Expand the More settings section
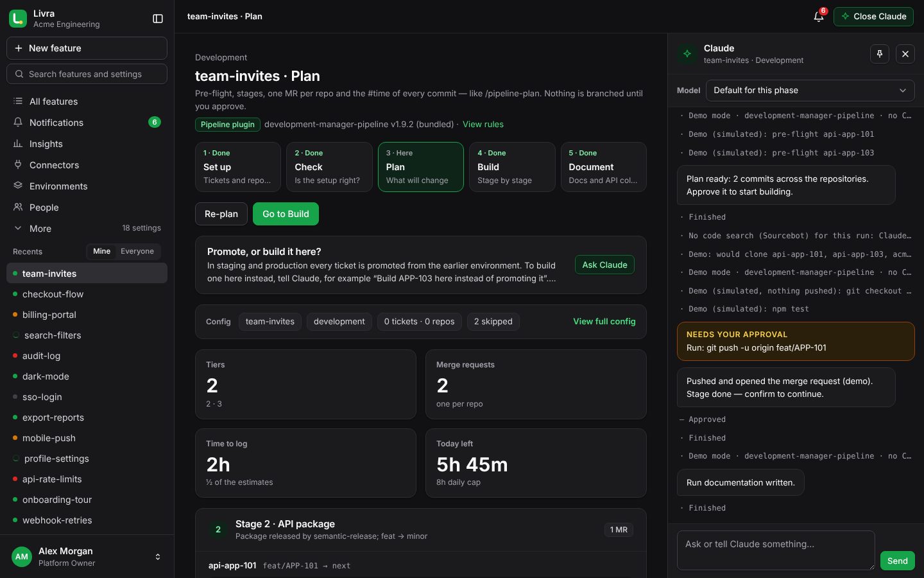This screenshot has height=578, width=924. pyautogui.click(x=87, y=229)
